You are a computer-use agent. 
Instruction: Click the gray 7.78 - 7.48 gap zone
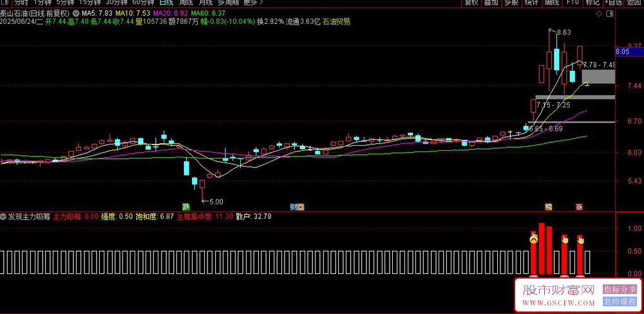tap(598, 77)
